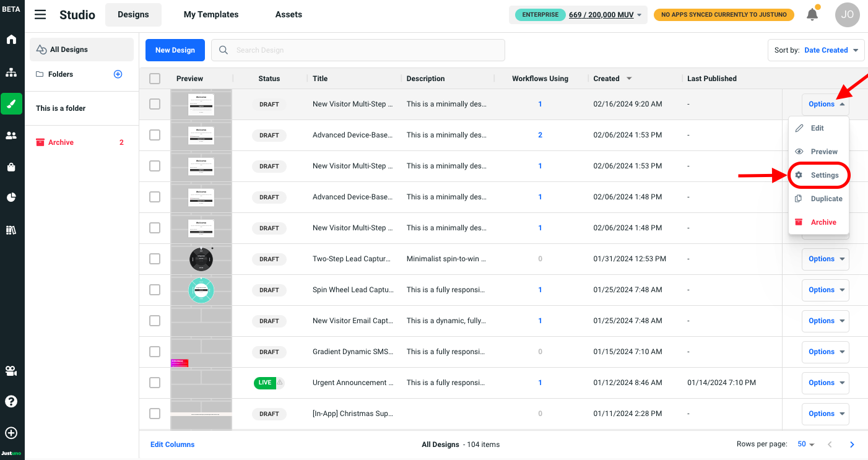Click the video camera icon in sidebar
Screen dimensions: 868x460
pos(11,371)
